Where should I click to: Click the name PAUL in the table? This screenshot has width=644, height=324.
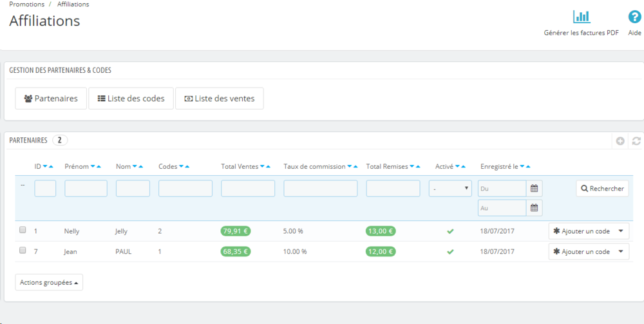tap(123, 252)
